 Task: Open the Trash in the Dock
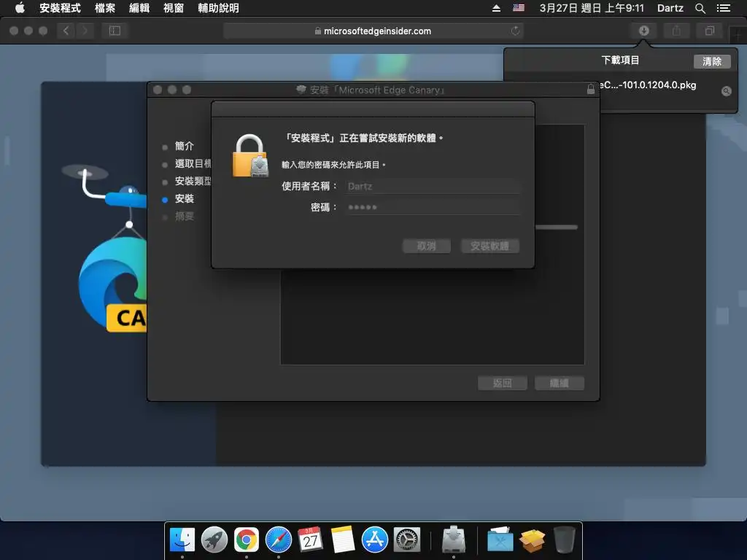(x=565, y=540)
